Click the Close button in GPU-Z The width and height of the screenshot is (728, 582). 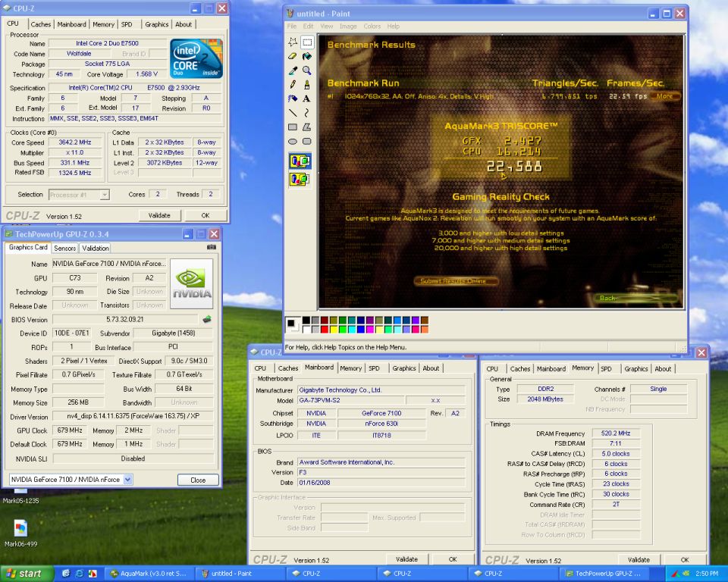[x=198, y=480]
